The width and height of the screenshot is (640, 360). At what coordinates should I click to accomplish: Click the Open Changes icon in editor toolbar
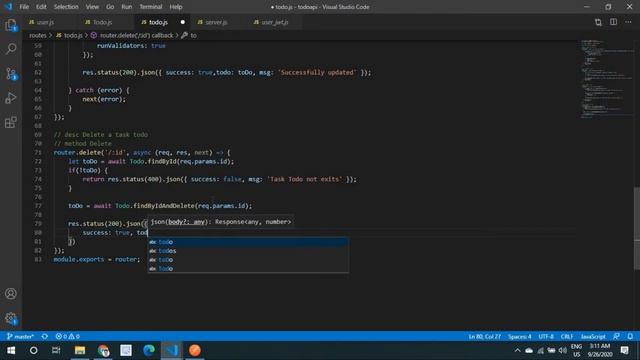tap(598, 22)
